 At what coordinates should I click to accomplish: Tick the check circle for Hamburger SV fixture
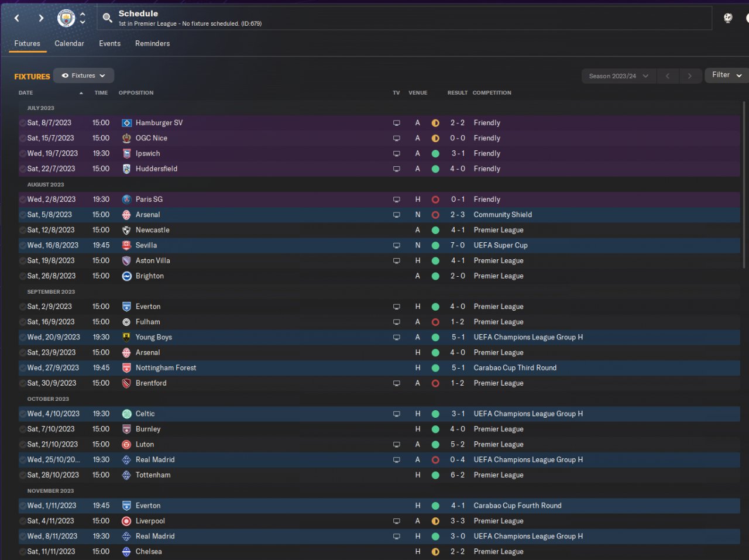click(22, 123)
